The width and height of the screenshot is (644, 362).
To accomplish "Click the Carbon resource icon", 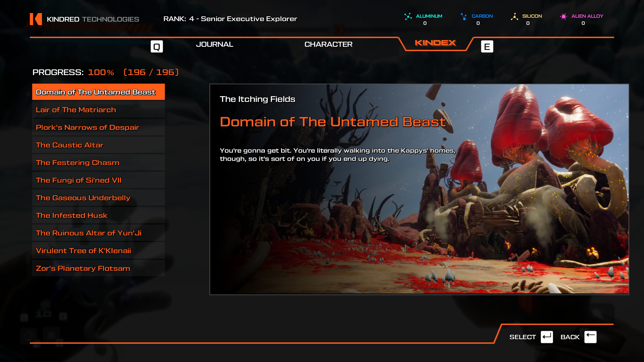I will (x=464, y=16).
